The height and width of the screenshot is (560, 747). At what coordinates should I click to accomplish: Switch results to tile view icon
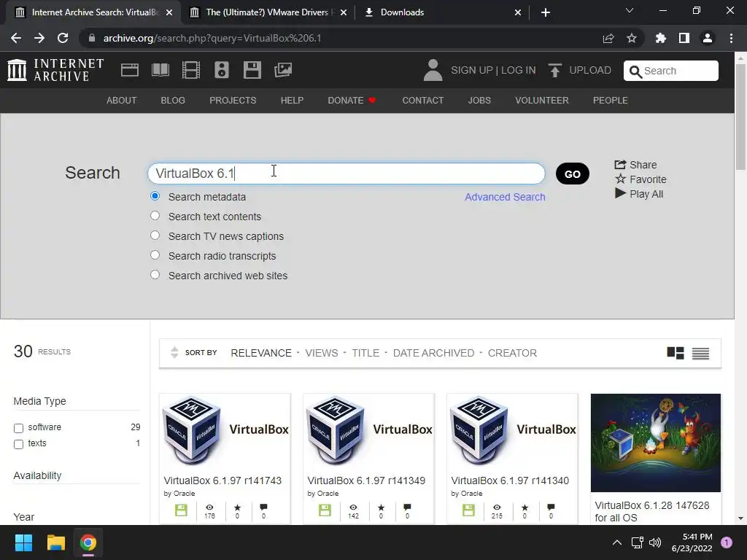pyautogui.click(x=675, y=353)
